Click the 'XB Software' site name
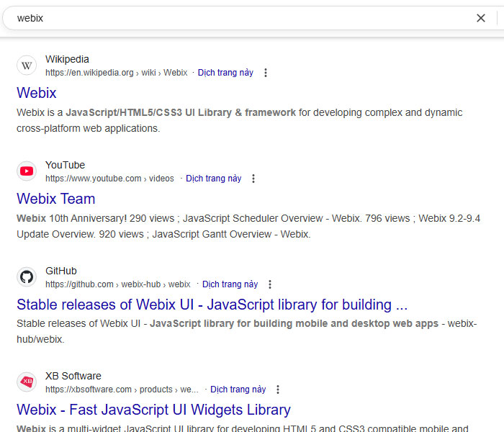 pos(73,376)
